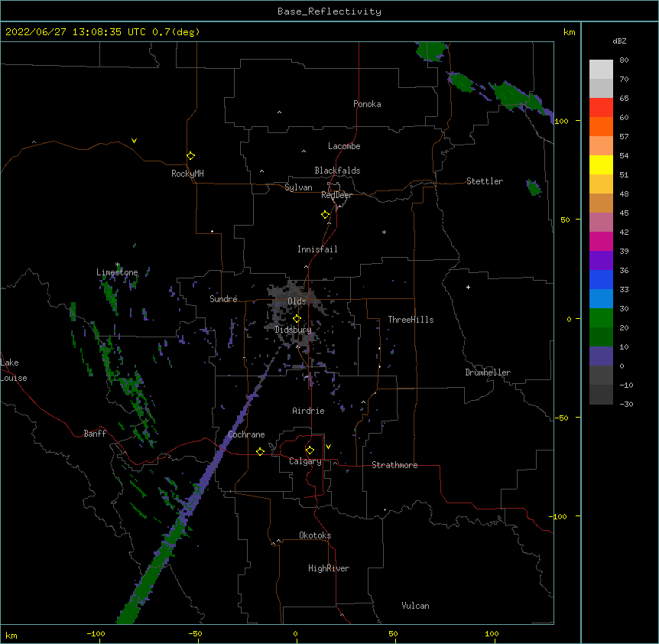Select the yellow diamond marker below RedDeer
The width and height of the screenshot is (659, 644).
click(x=325, y=215)
